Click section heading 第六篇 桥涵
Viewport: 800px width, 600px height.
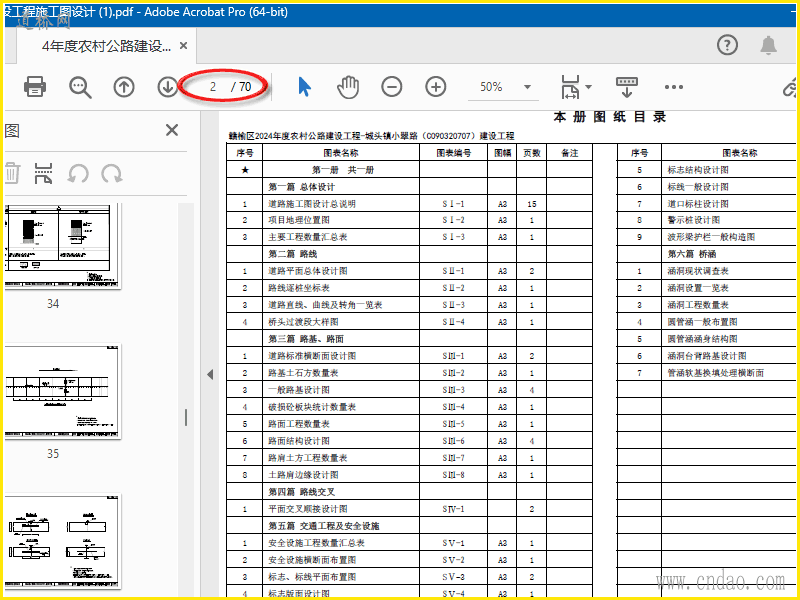[x=692, y=254]
